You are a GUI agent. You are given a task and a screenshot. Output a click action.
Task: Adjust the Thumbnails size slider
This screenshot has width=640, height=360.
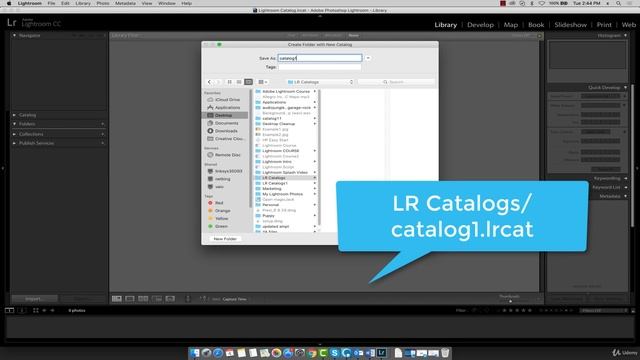point(510,301)
